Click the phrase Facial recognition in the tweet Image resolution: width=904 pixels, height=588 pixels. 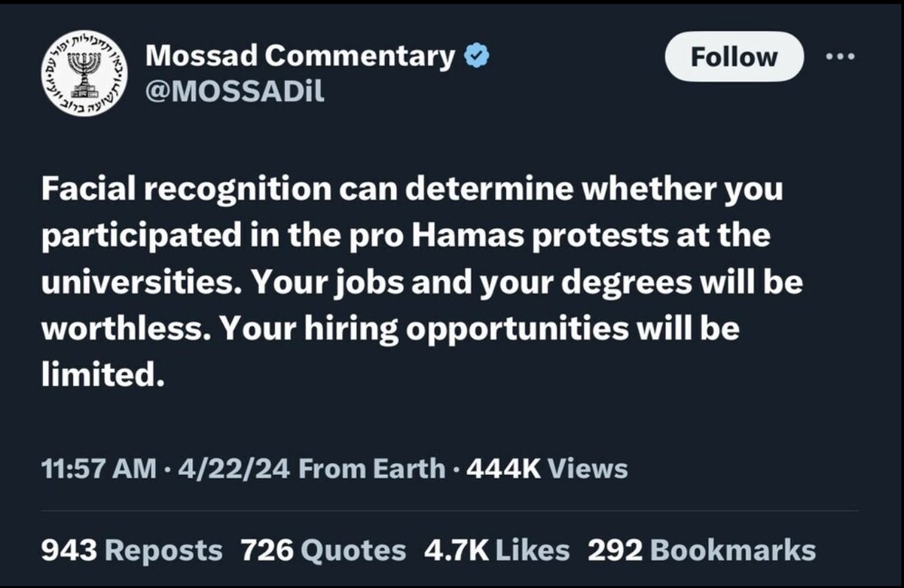click(x=185, y=189)
